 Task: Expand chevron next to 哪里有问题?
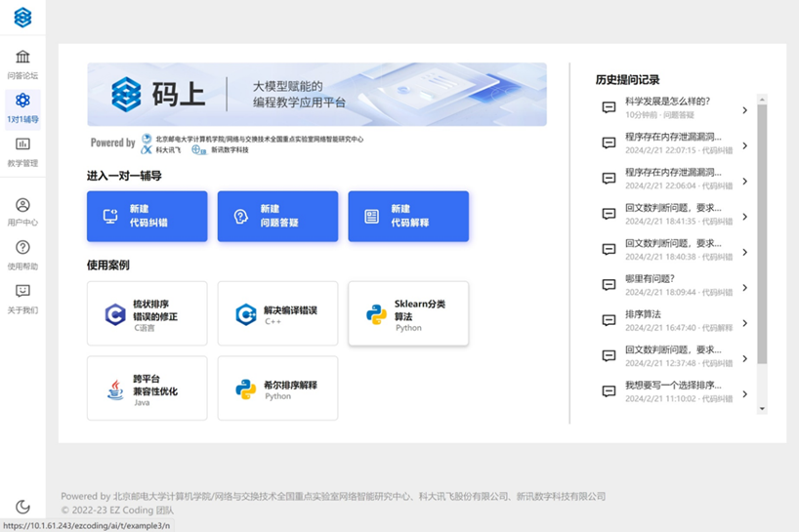pos(745,288)
